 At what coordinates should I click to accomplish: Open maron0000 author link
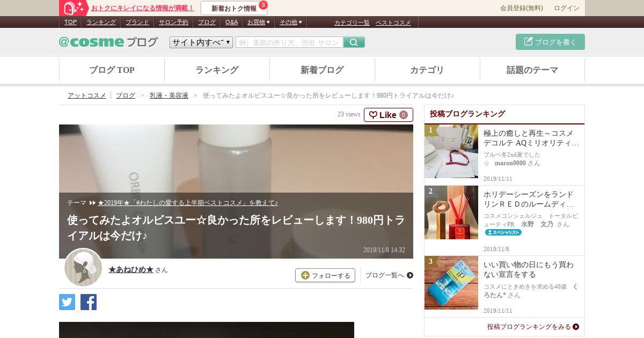click(x=510, y=163)
